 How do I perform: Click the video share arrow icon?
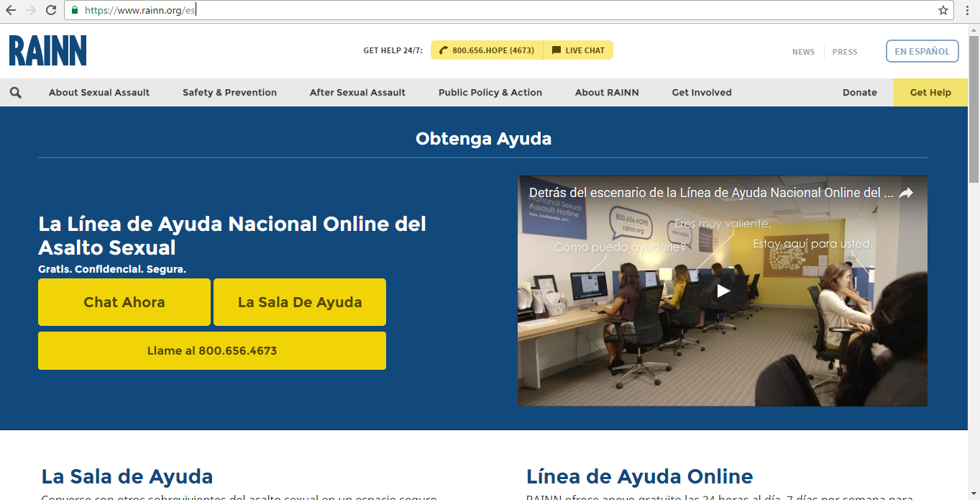pos(906,193)
